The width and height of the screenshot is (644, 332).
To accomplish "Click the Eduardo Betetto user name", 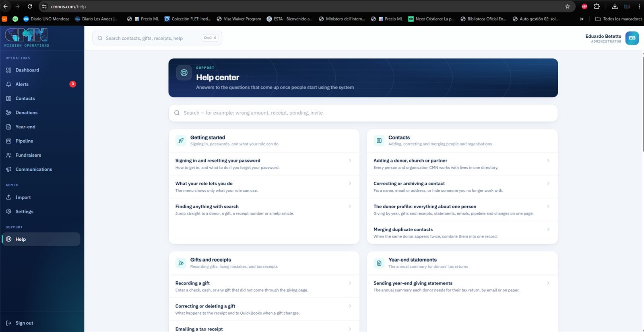I will (x=603, y=36).
